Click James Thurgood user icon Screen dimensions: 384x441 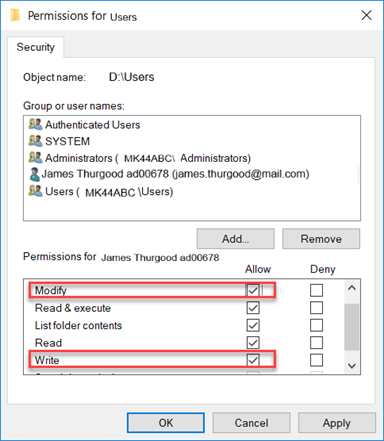pyautogui.click(x=34, y=174)
